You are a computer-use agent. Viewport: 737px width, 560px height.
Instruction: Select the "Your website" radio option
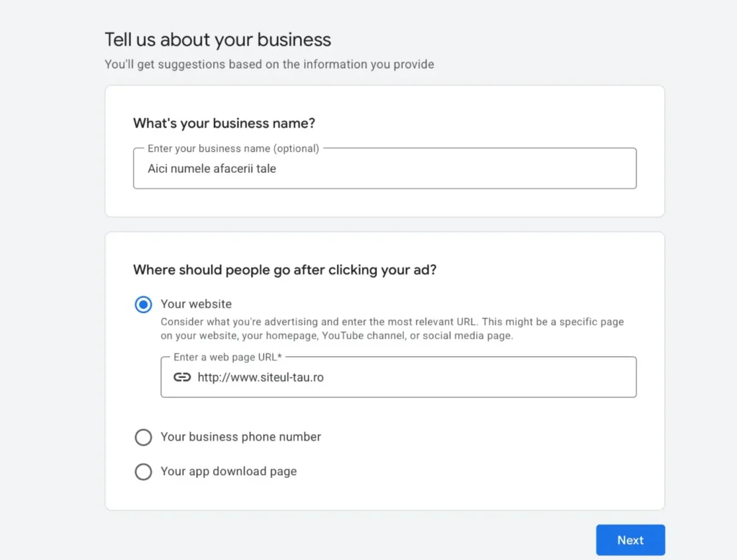[x=143, y=304]
